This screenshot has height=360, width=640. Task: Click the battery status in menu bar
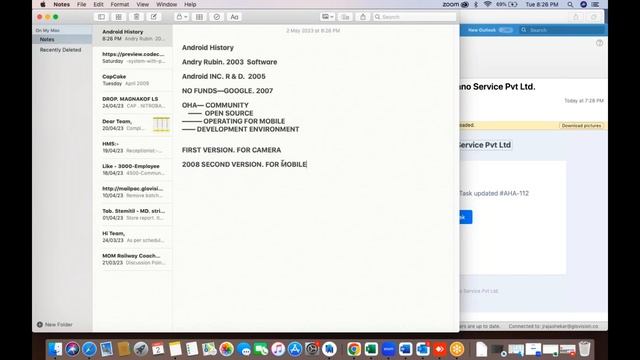click(507, 4)
